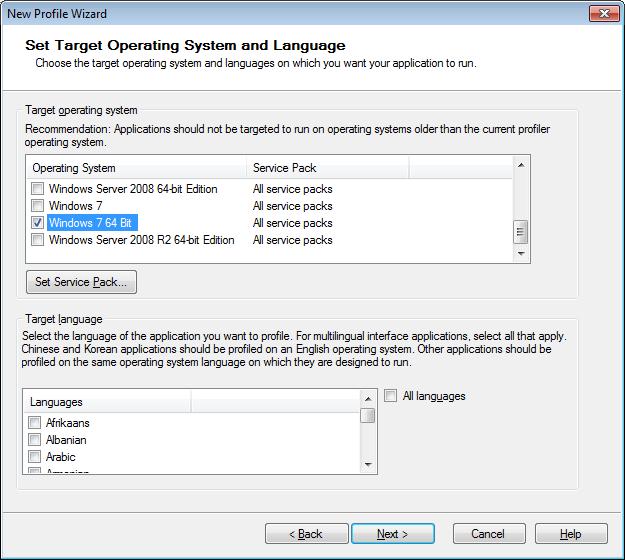Image resolution: width=625 pixels, height=560 pixels.
Task: Click All service packs in Windows 7 64 Bit row
Action: click(x=293, y=223)
